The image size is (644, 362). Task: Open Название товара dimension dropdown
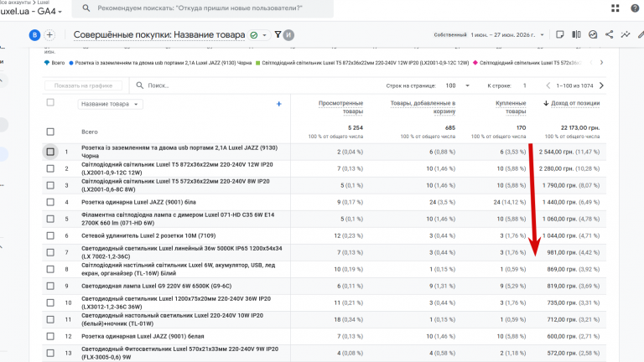110,104
